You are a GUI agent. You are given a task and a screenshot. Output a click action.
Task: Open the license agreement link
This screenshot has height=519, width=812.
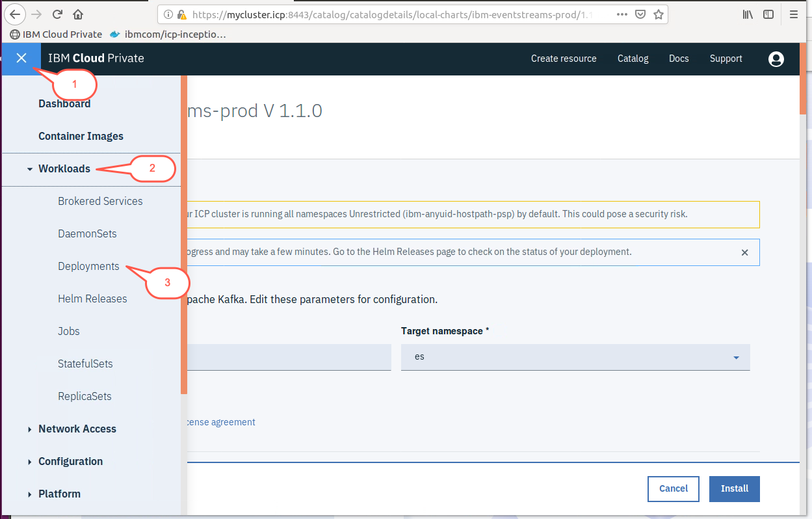[x=220, y=422]
